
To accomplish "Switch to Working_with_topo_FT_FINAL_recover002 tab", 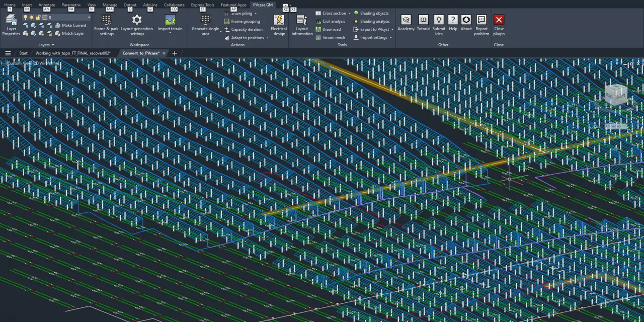I will pos(73,53).
